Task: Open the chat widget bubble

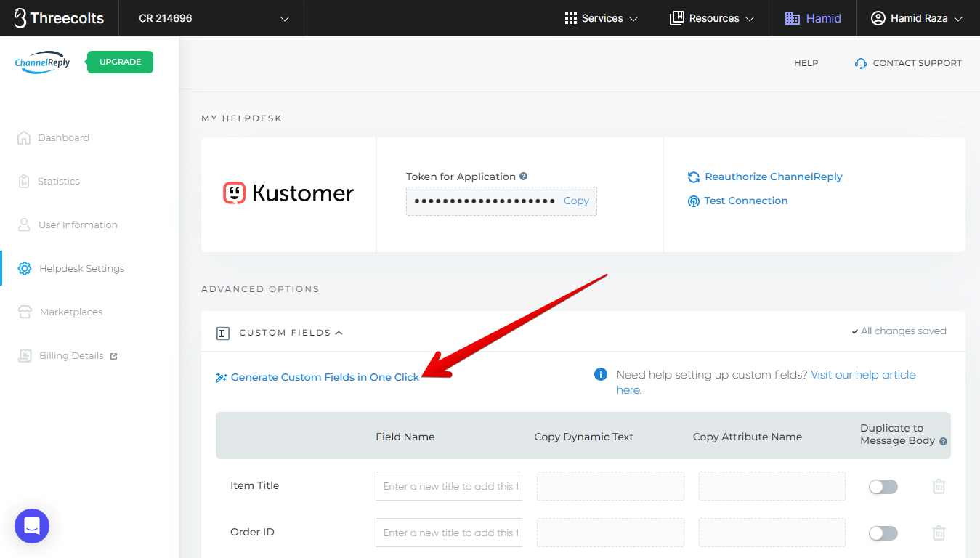Action: click(x=32, y=526)
